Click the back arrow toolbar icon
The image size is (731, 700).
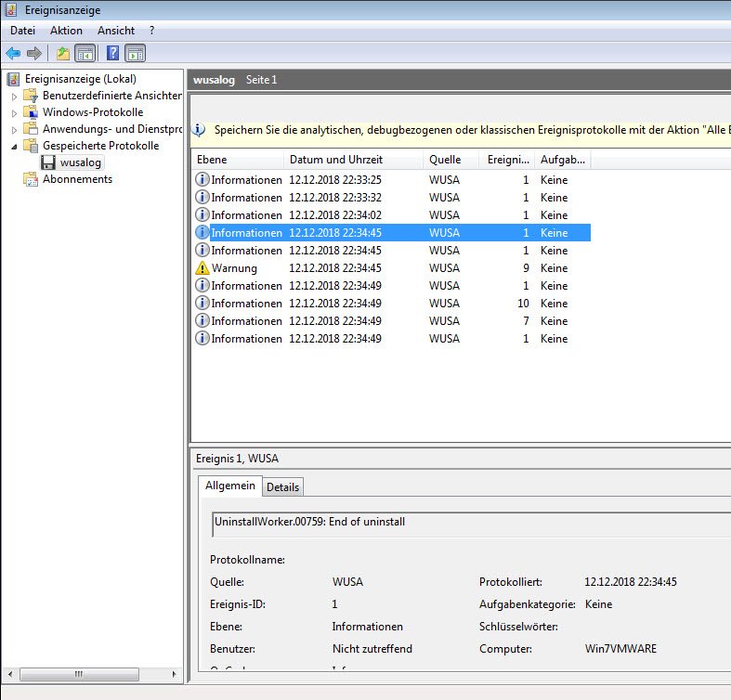13,53
